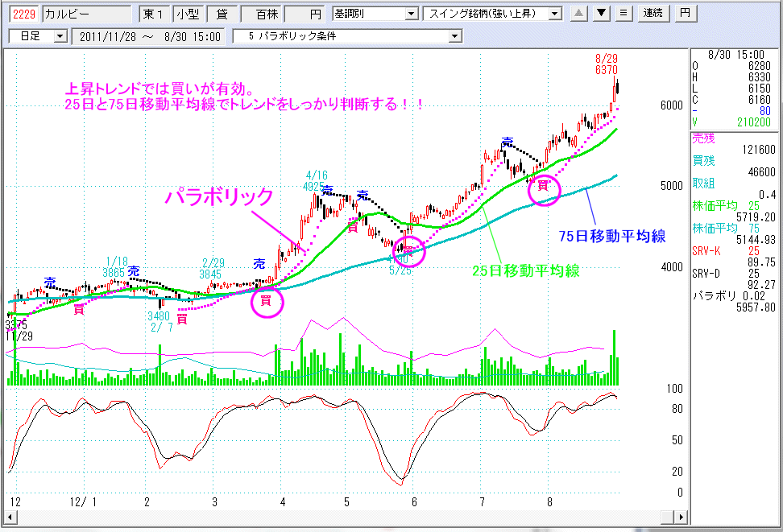This screenshot has height=532, width=783.
Task: Click the 6000 price axis label
Action: point(671,105)
